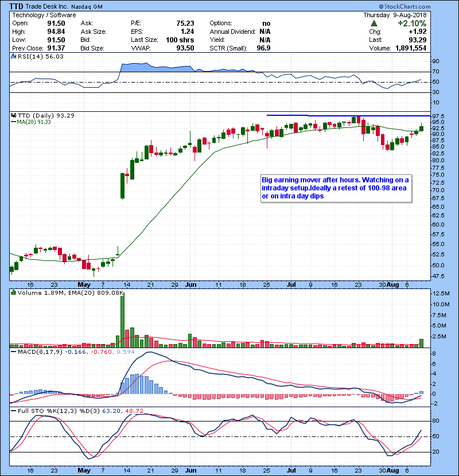Click the 'Big earning mover after hours' annotation box
The height and width of the screenshot is (476, 459).
click(x=336, y=188)
